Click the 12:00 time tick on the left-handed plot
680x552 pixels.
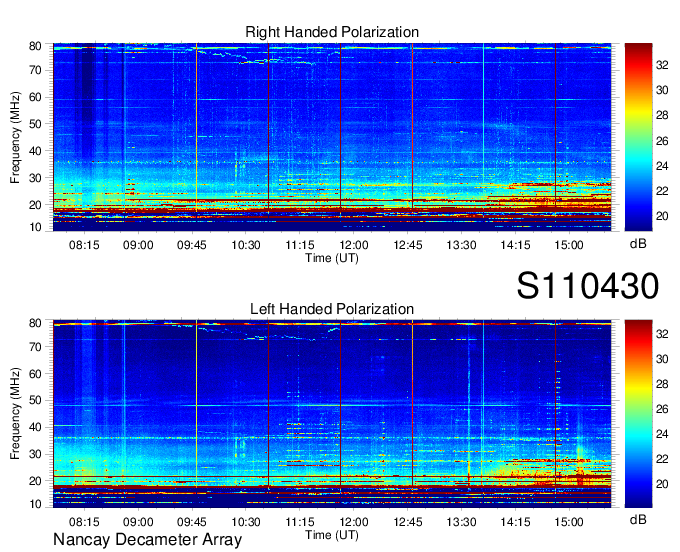click(x=354, y=522)
